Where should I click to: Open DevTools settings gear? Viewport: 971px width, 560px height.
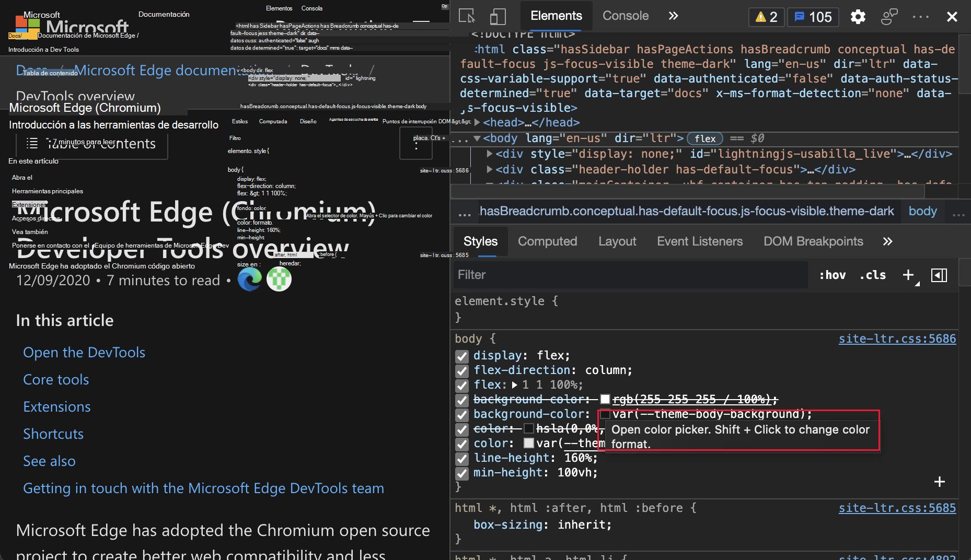858,17
